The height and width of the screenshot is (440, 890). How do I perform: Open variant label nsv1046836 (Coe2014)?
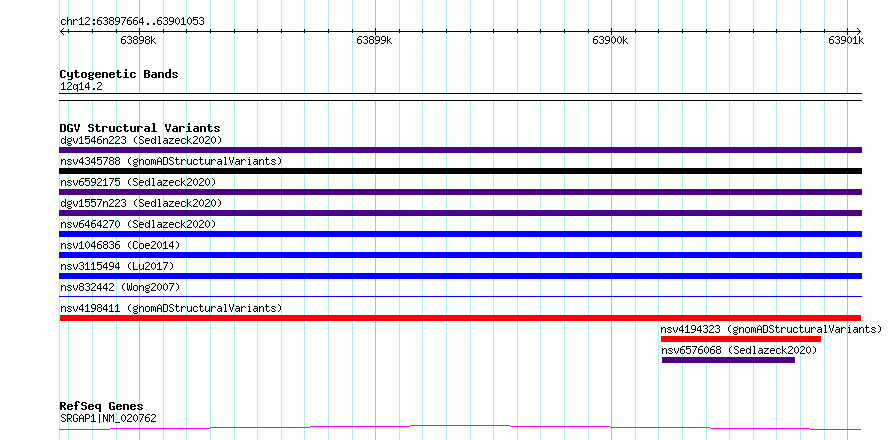pyautogui.click(x=120, y=245)
